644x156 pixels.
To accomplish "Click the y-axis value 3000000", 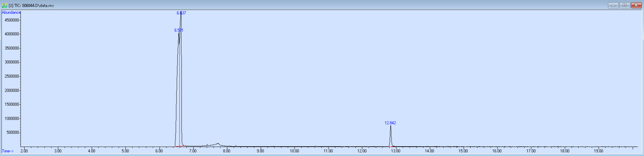I will click(12, 62).
